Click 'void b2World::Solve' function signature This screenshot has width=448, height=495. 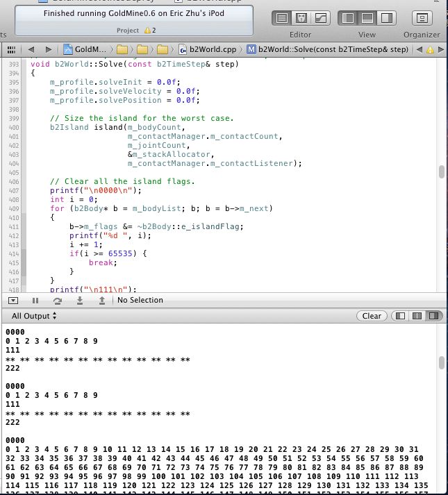(x=135, y=64)
